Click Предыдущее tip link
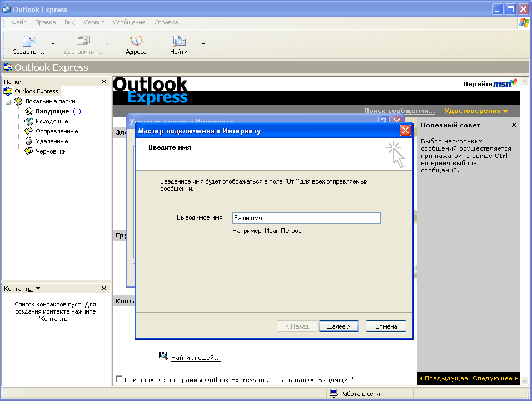Image resolution: width=532 pixels, height=401 pixels. (444, 378)
